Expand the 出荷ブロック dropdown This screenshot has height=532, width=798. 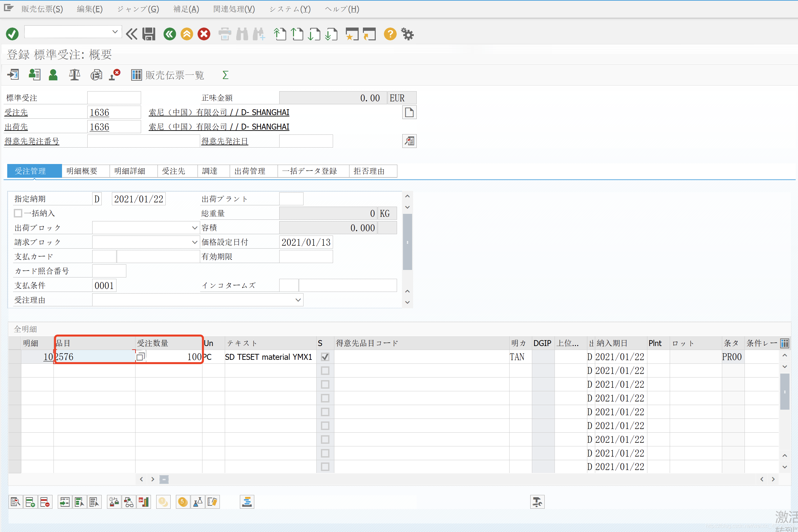click(195, 228)
